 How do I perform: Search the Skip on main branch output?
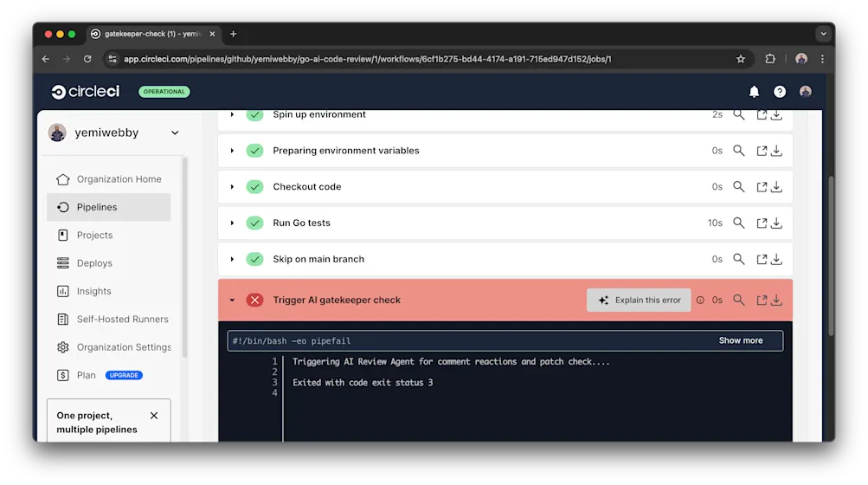click(x=738, y=259)
